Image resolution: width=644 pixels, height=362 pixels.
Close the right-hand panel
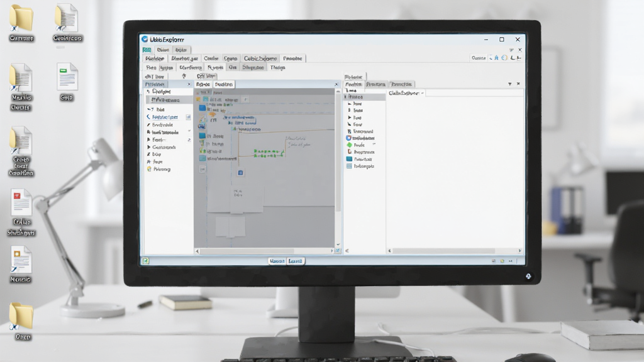point(518,84)
